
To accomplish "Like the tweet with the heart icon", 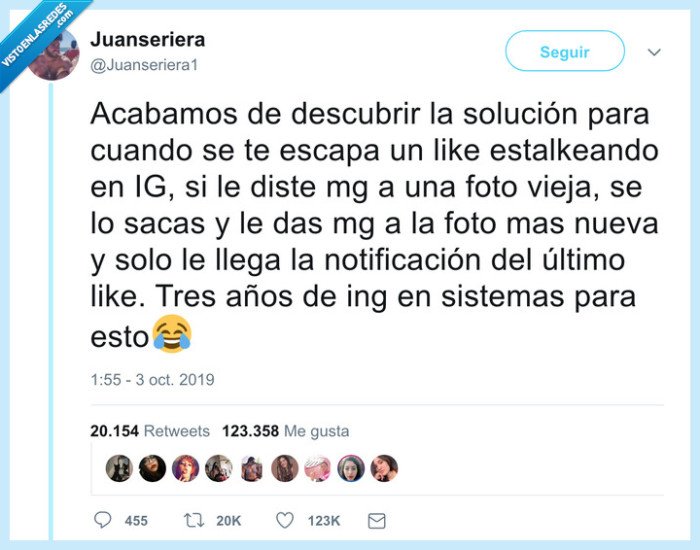I will (285, 520).
